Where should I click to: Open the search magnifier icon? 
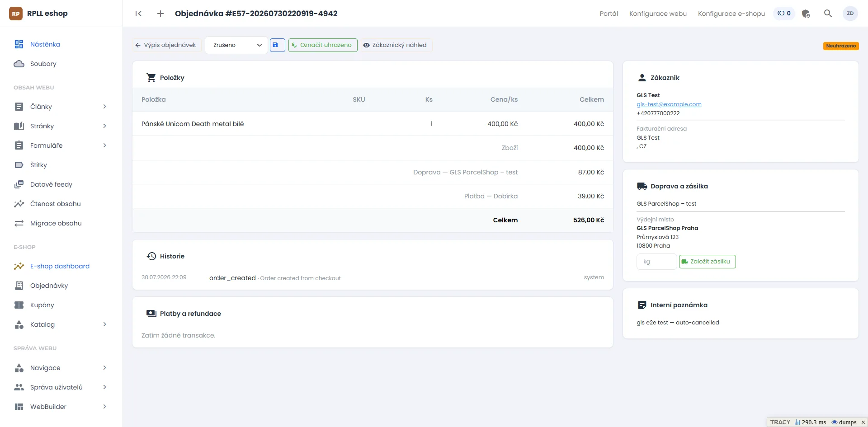pos(828,14)
